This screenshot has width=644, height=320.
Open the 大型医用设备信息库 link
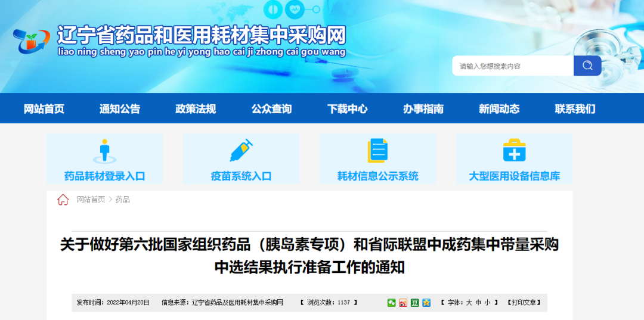click(x=515, y=176)
